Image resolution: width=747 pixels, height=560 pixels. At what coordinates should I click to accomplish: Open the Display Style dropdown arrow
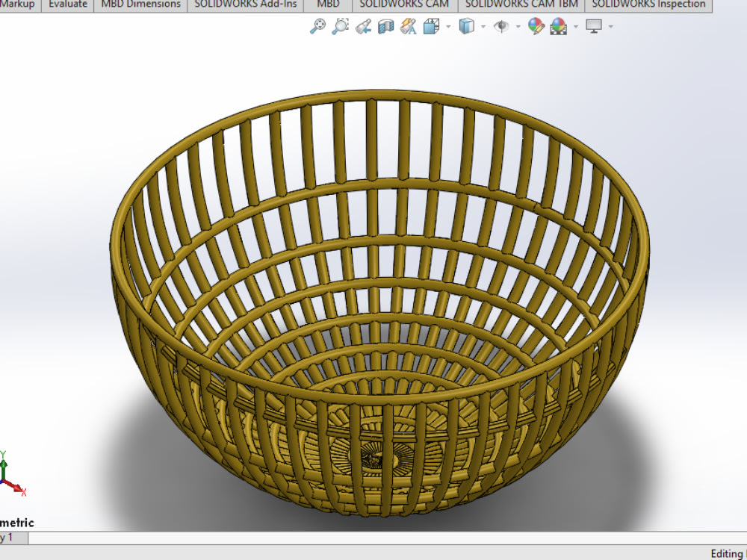coord(482,28)
